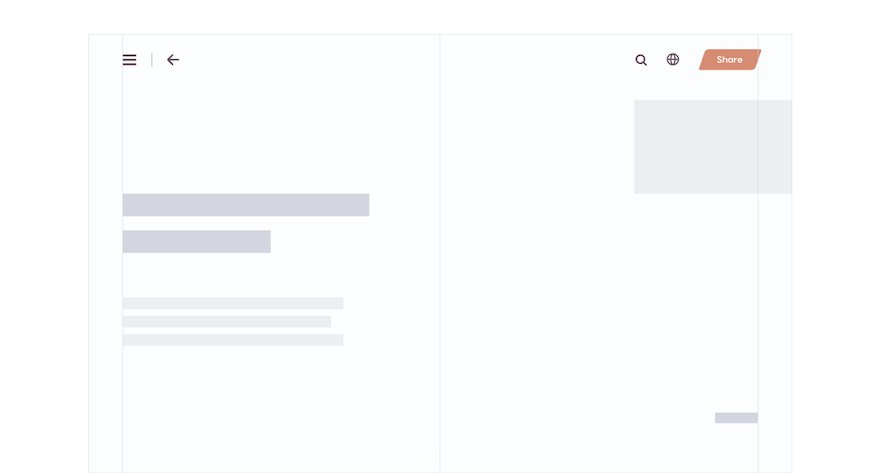Open the hamburger menu
The width and height of the screenshot is (880, 473).
(129, 60)
